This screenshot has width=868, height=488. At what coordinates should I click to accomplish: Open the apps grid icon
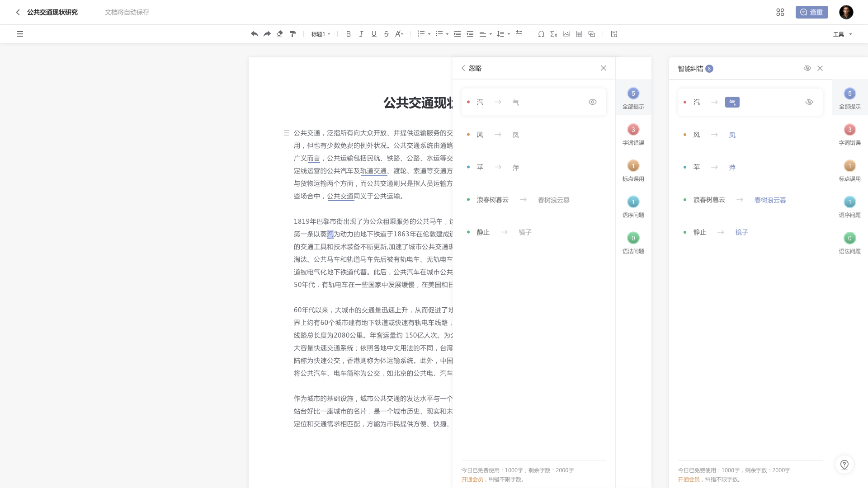780,12
